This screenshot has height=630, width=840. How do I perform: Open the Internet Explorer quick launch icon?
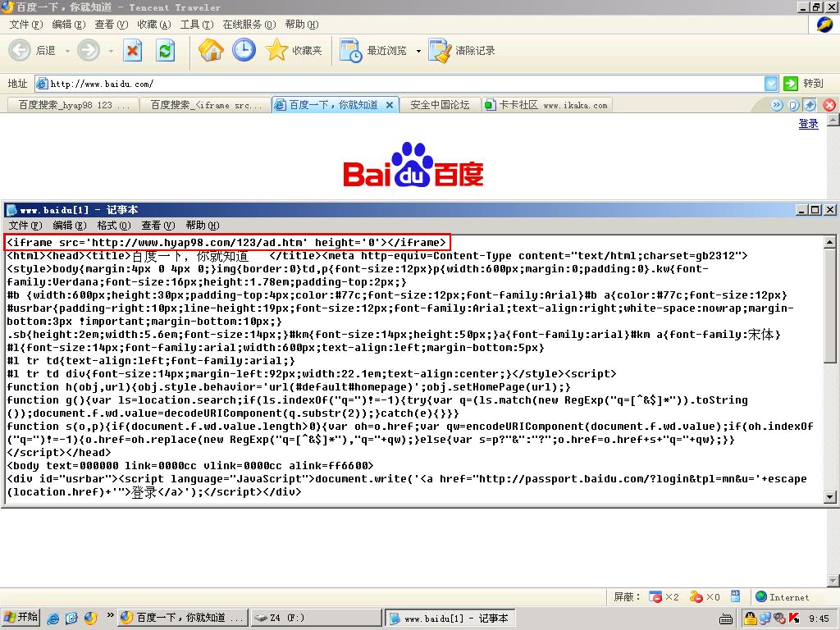tap(53, 619)
